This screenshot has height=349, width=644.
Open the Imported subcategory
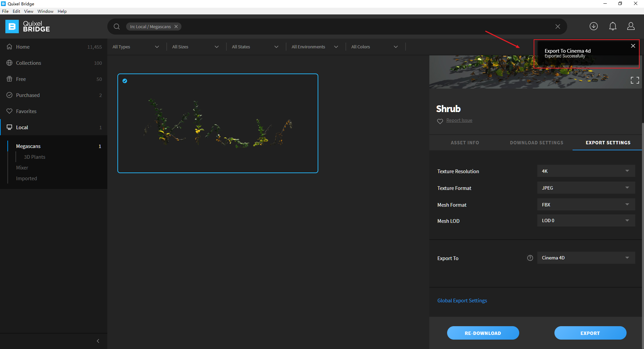click(26, 179)
